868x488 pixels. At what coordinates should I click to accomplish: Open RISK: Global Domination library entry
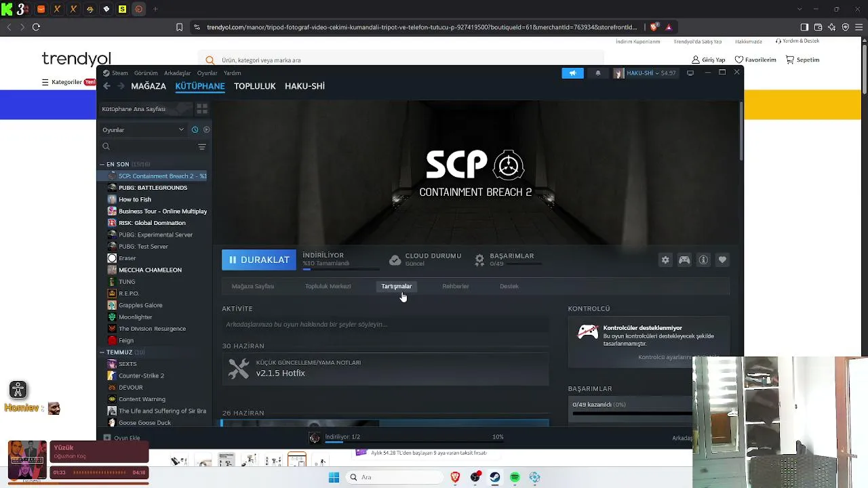(x=152, y=223)
